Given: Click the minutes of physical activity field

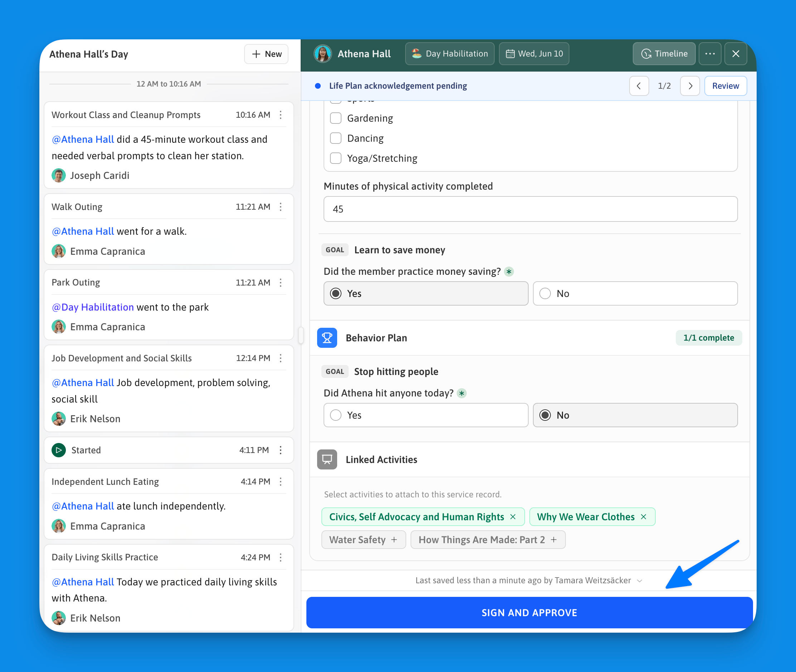Looking at the screenshot, I should pos(530,209).
